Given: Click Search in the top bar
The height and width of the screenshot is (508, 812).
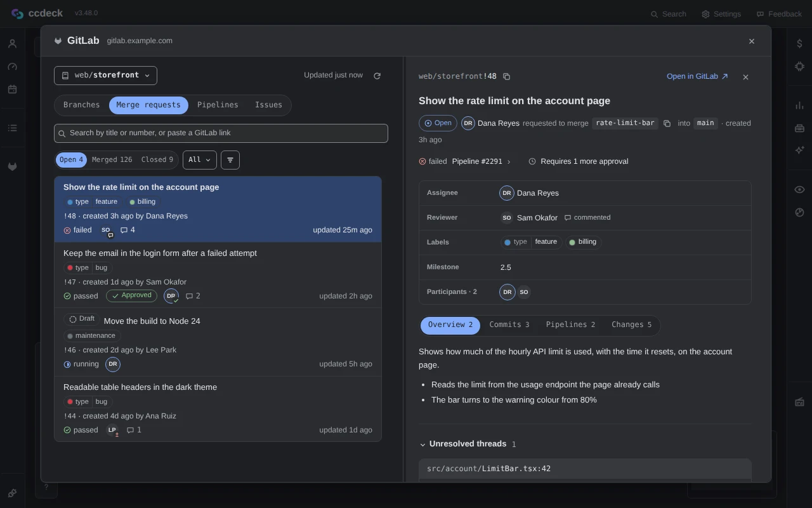Looking at the screenshot, I should click(669, 14).
